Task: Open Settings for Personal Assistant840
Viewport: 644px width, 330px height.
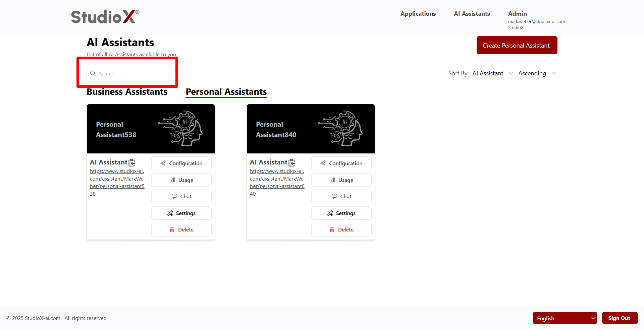Action: [341, 213]
